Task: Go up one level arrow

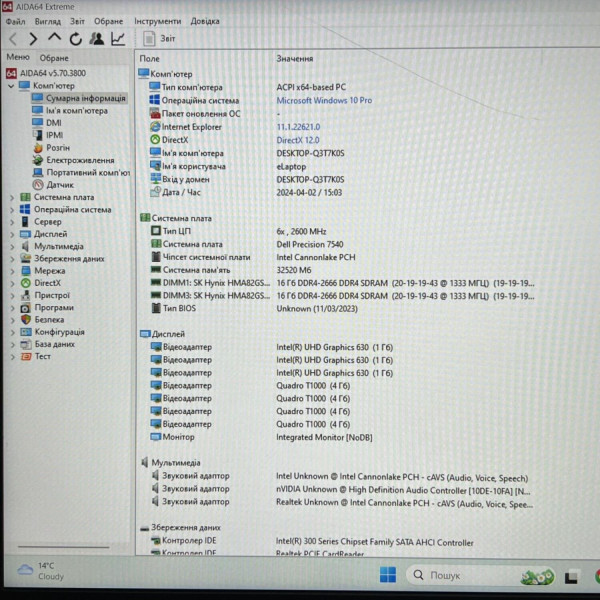Action: click(54, 38)
